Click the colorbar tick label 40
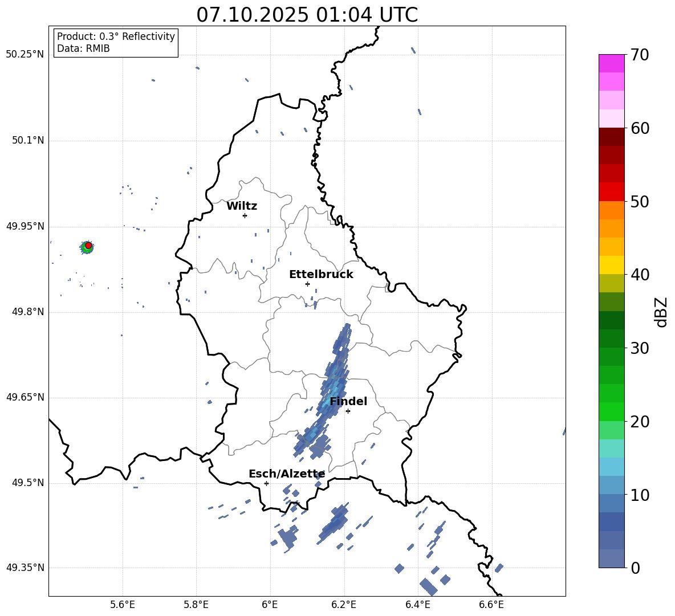The height and width of the screenshot is (616, 675). (640, 275)
